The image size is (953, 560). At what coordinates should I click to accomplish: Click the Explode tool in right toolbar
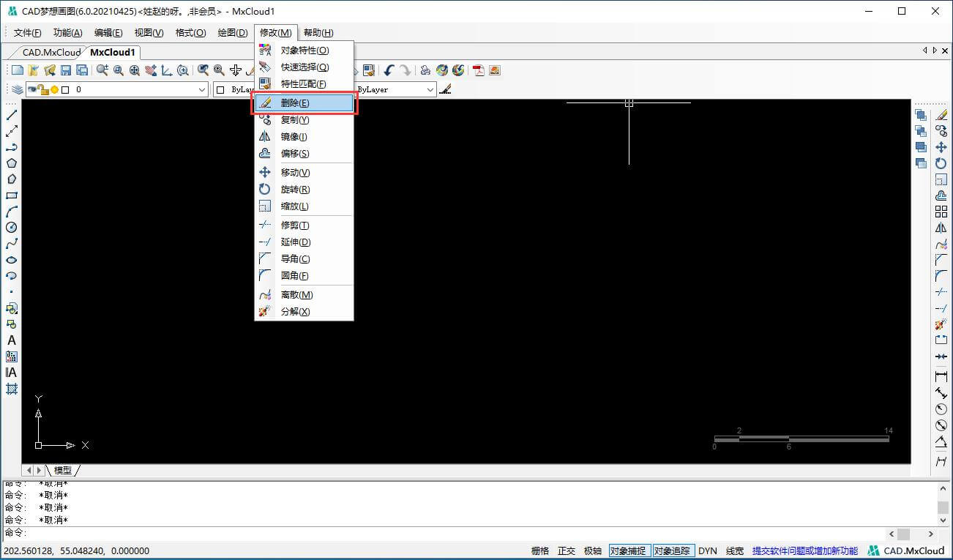[941, 324]
